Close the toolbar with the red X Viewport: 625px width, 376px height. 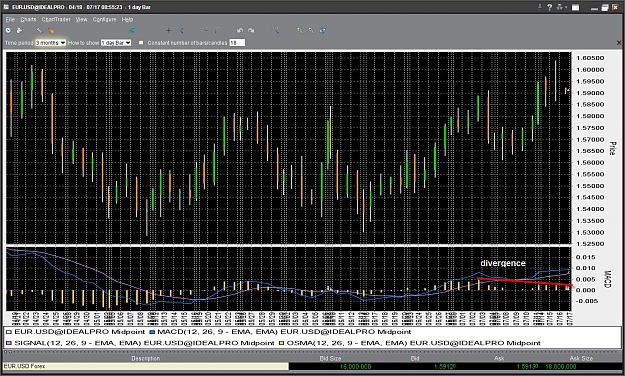[619, 43]
